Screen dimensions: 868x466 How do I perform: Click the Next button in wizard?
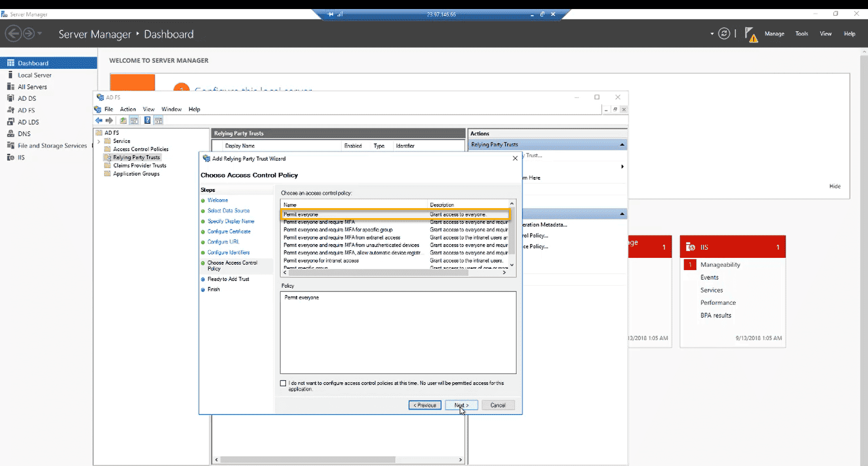461,405
